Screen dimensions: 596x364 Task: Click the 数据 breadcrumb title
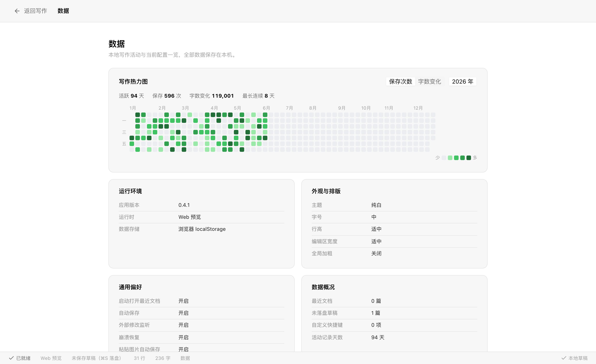(x=63, y=11)
